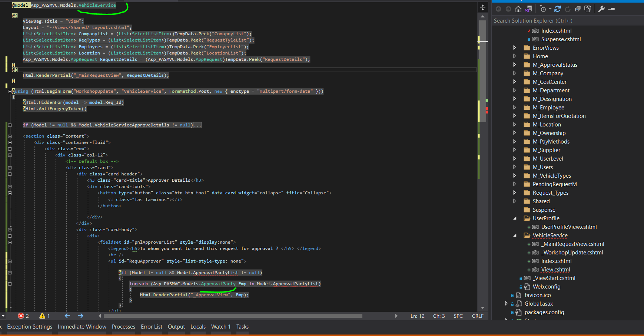This screenshot has width=644, height=336.
Task: Navigate backward with the blue left arrow
Action: coord(67,316)
